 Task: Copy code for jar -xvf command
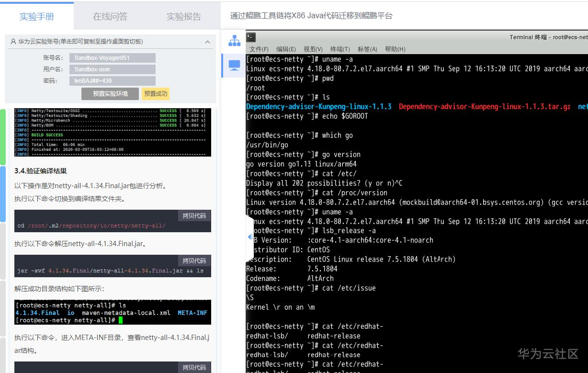click(x=194, y=260)
